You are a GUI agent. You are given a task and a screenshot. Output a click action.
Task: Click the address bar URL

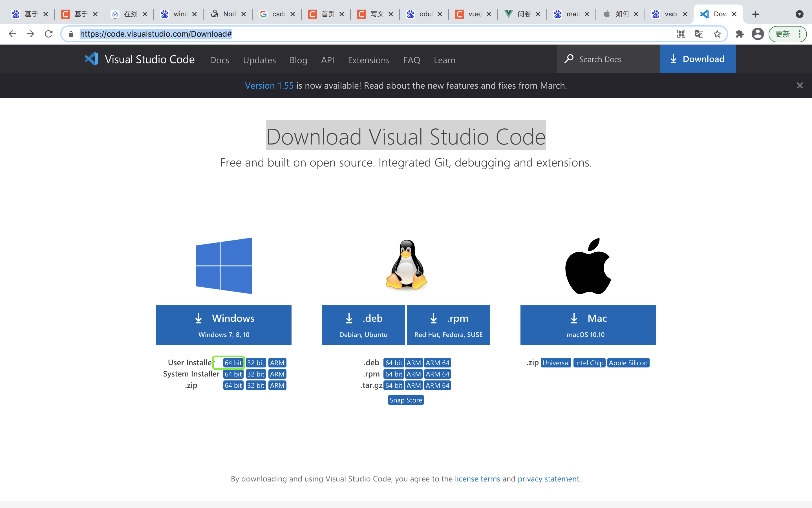(x=156, y=34)
